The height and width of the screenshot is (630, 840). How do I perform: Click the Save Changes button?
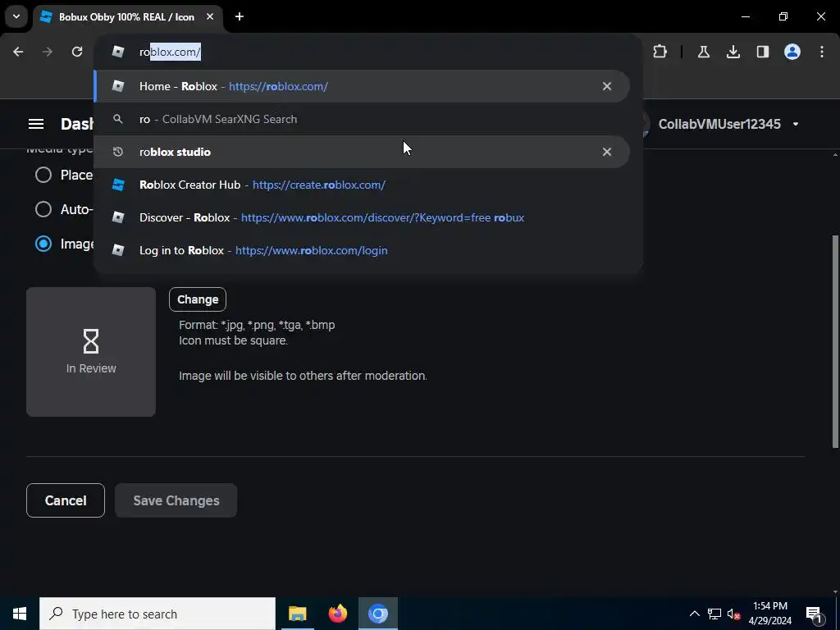tap(176, 500)
